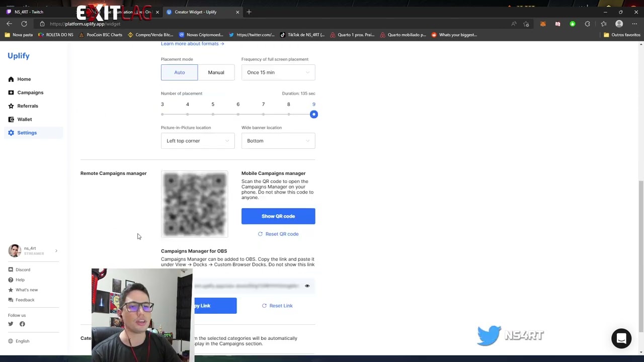Click the Reset Link button
Viewport: 644px width, 362px height.
[277, 306]
